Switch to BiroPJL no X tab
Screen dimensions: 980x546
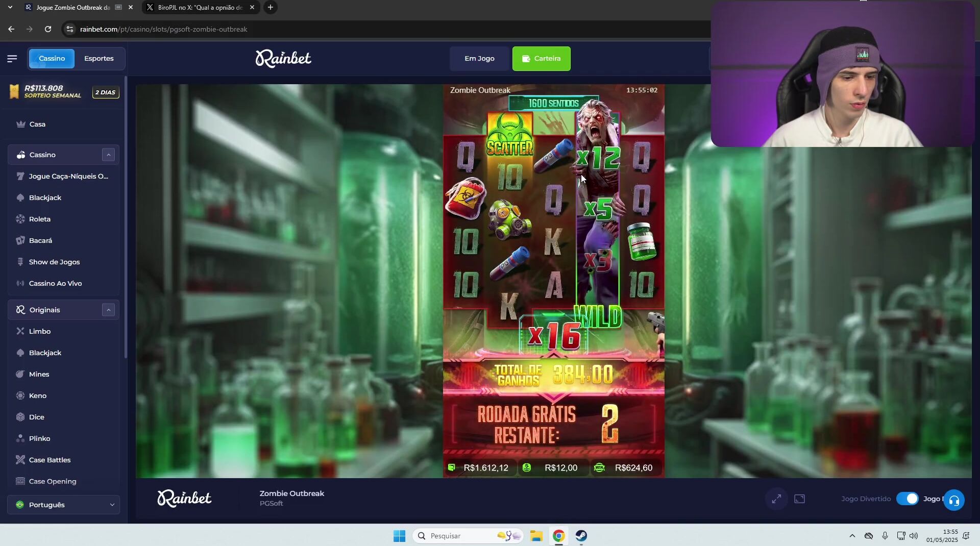click(200, 7)
